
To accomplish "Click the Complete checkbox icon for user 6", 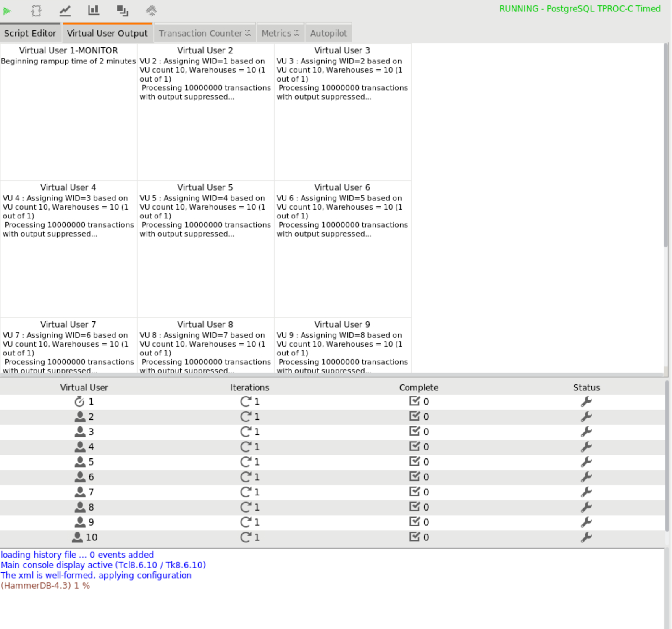I will tap(415, 476).
